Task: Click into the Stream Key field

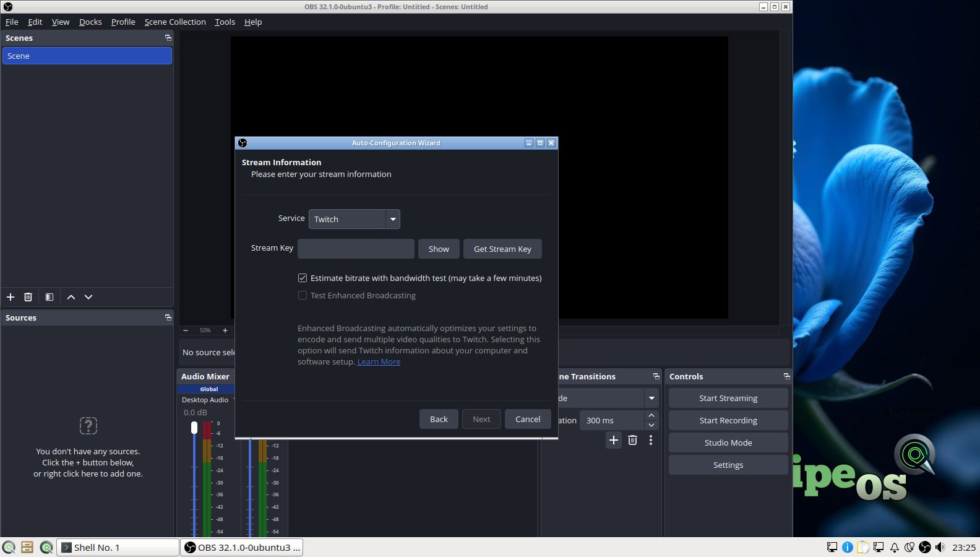Action: pos(356,249)
